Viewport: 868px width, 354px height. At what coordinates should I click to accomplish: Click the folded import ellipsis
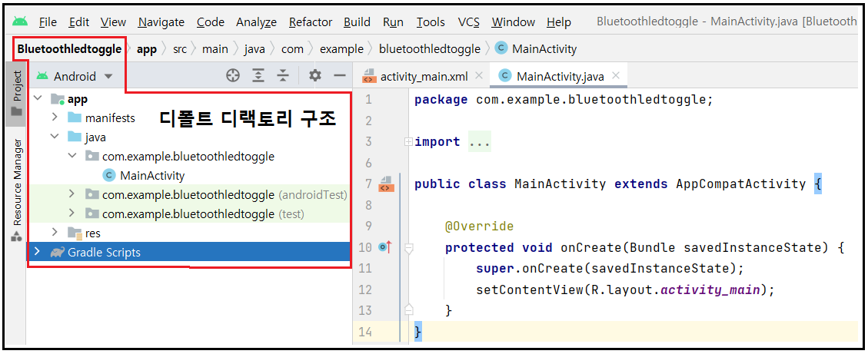(480, 141)
